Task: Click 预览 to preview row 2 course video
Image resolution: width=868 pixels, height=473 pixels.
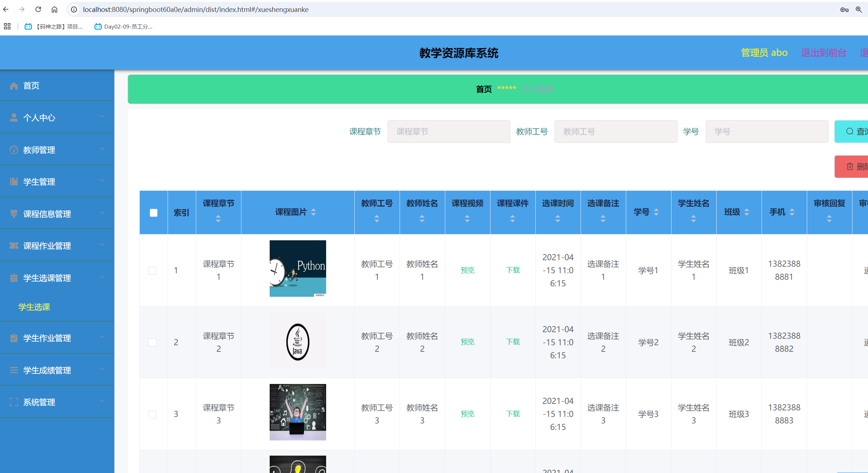Action: [467, 342]
